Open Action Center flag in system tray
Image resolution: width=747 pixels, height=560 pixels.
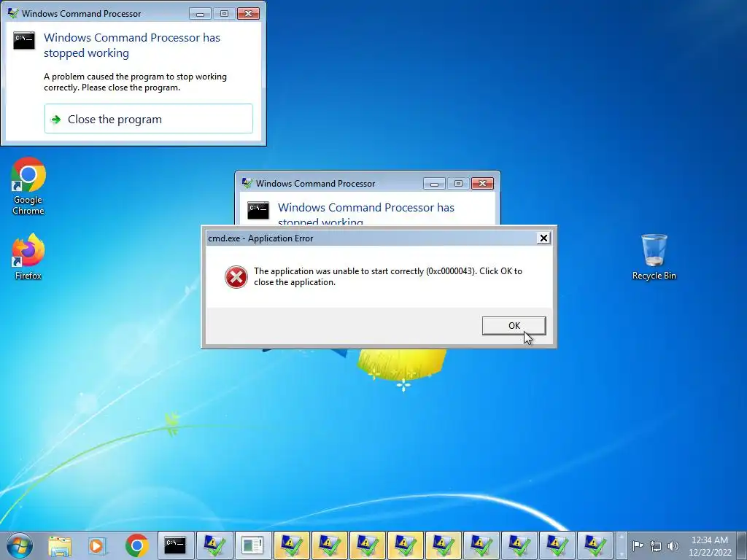click(638, 545)
